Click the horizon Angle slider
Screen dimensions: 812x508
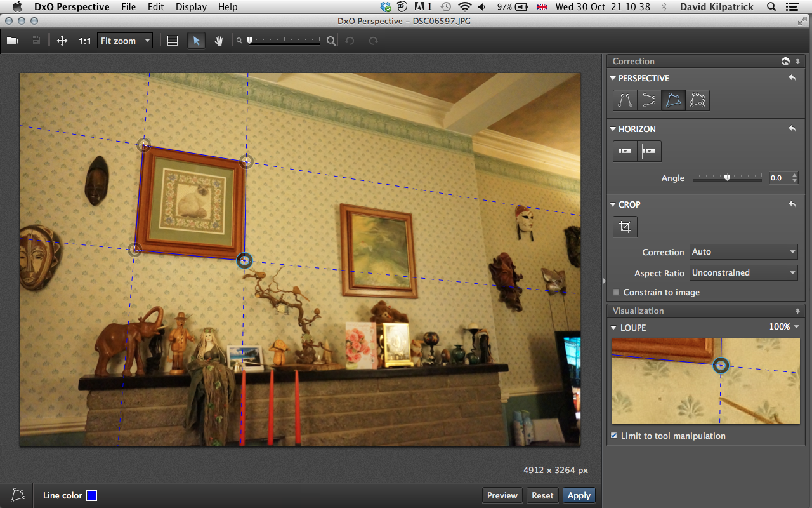(x=727, y=178)
